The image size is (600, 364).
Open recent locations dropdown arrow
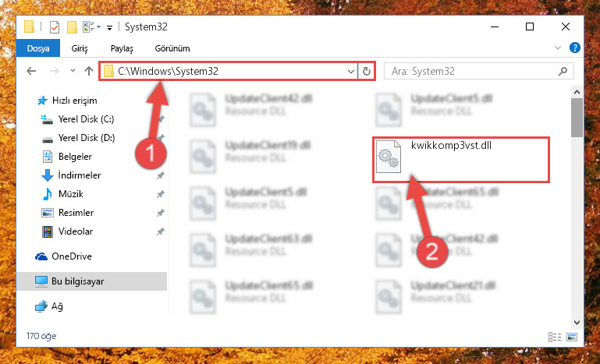[x=73, y=71]
